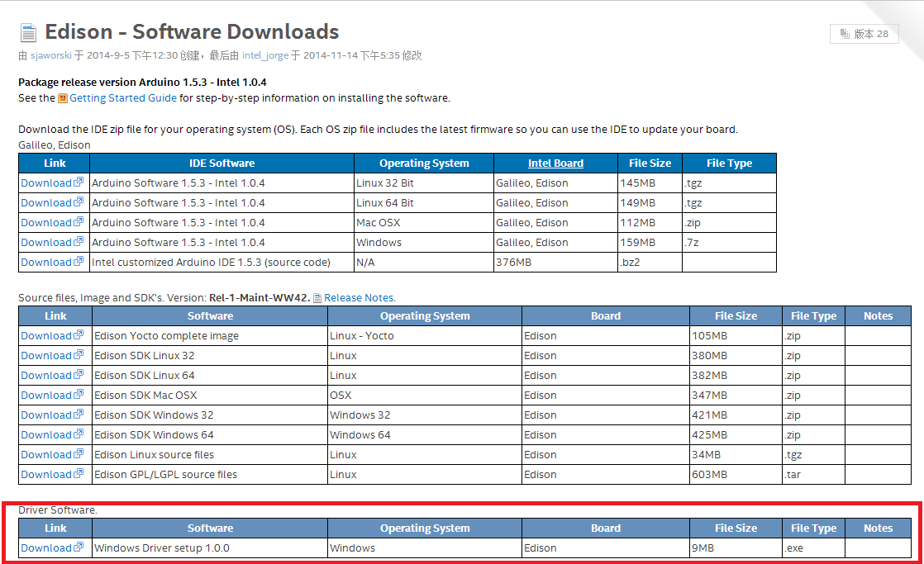
Task: Select the 'Edison - Software Downloads' title
Action: pyautogui.click(x=192, y=31)
